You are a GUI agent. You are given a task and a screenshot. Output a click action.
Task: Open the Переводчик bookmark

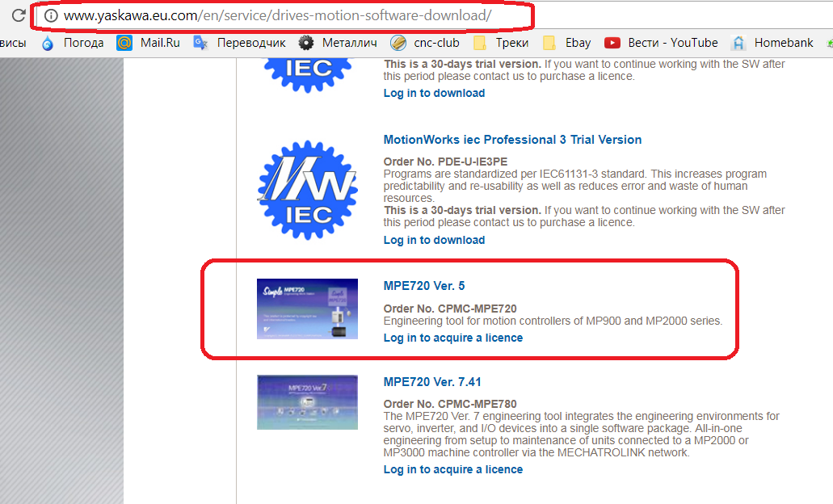click(x=239, y=43)
